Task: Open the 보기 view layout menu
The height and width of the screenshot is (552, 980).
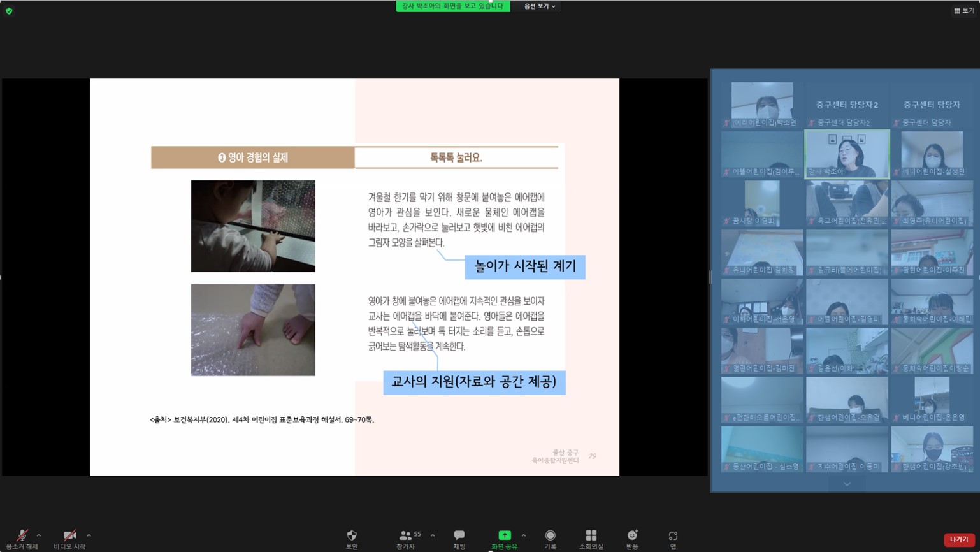Action: click(x=963, y=11)
